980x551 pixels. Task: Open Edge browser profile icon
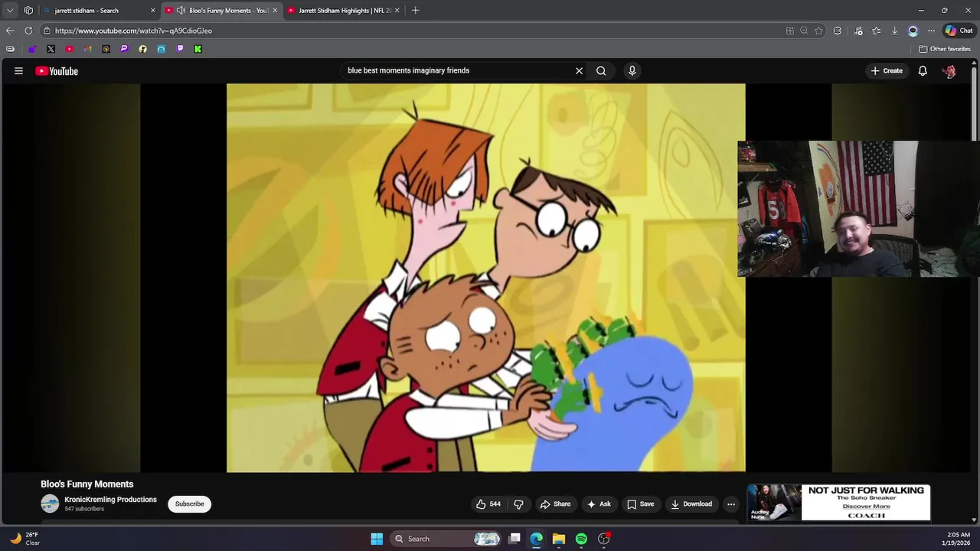pos(913,31)
